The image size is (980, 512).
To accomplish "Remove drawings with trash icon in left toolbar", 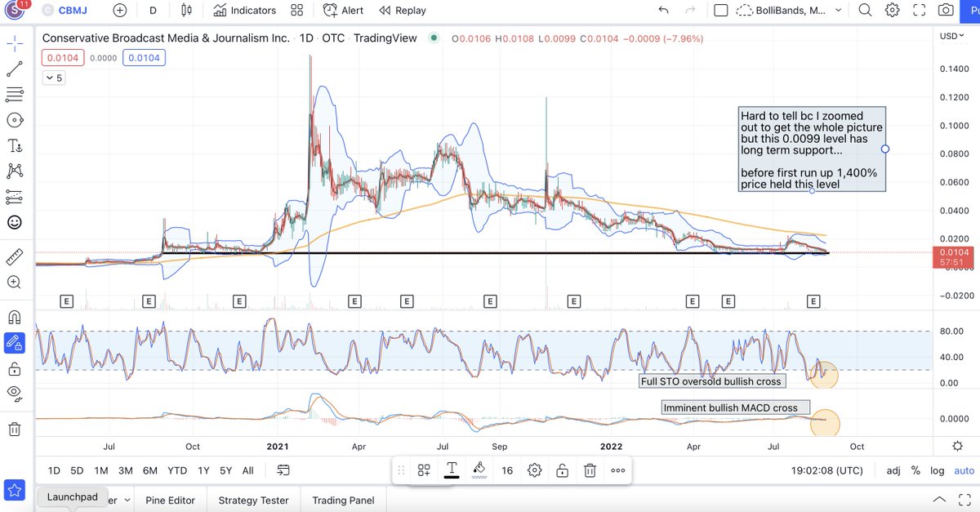I will point(15,429).
